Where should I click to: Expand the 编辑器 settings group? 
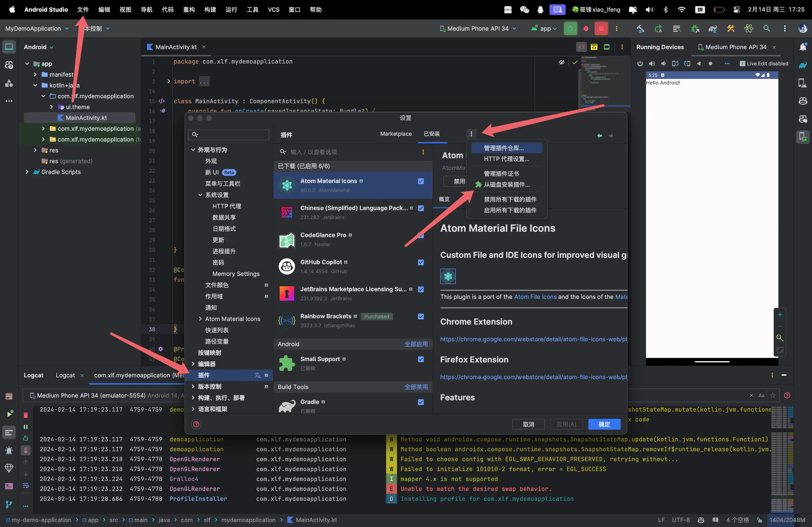[193, 364]
